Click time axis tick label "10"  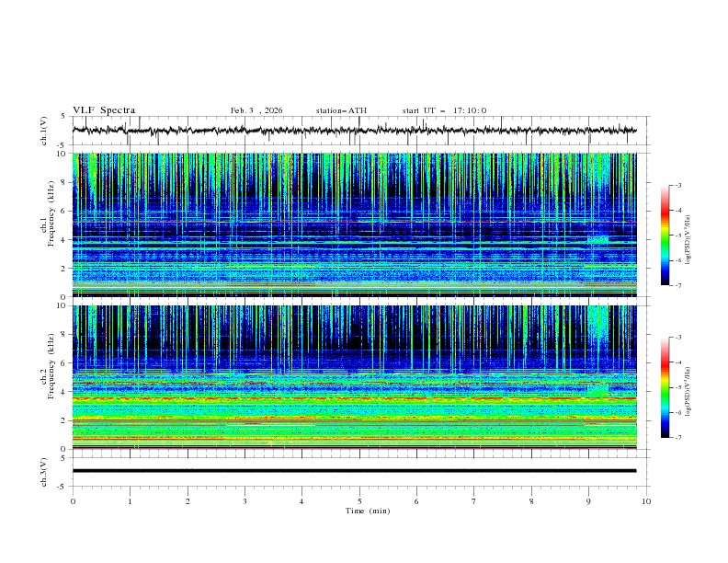coord(646,501)
